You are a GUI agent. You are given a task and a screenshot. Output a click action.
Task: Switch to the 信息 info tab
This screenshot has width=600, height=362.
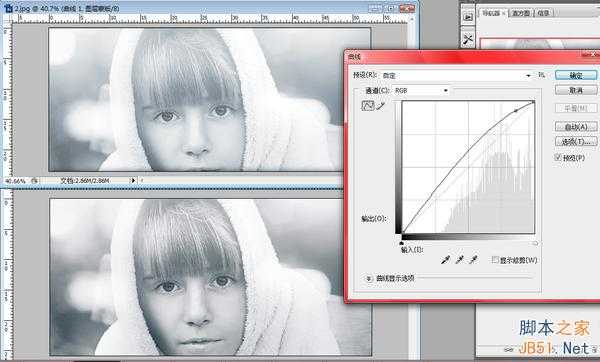pos(544,13)
